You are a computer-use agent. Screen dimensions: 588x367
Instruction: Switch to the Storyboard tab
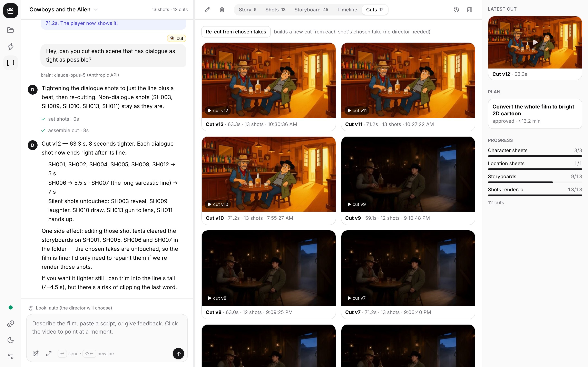[311, 10]
